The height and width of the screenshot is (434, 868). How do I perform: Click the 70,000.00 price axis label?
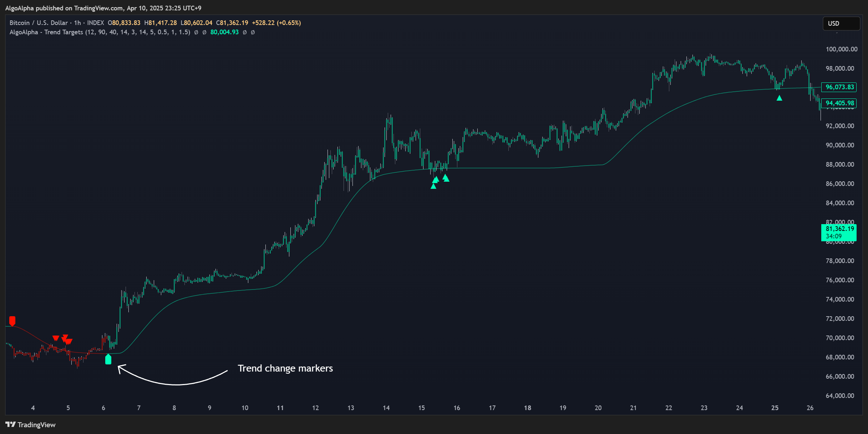pyautogui.click(x=840, y=338)
